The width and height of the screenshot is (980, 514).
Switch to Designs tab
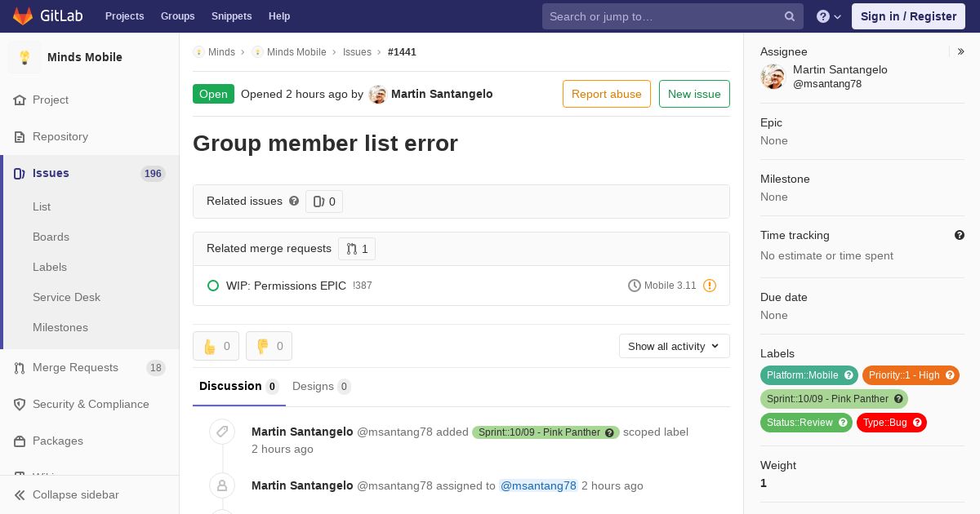click(322, 386)
